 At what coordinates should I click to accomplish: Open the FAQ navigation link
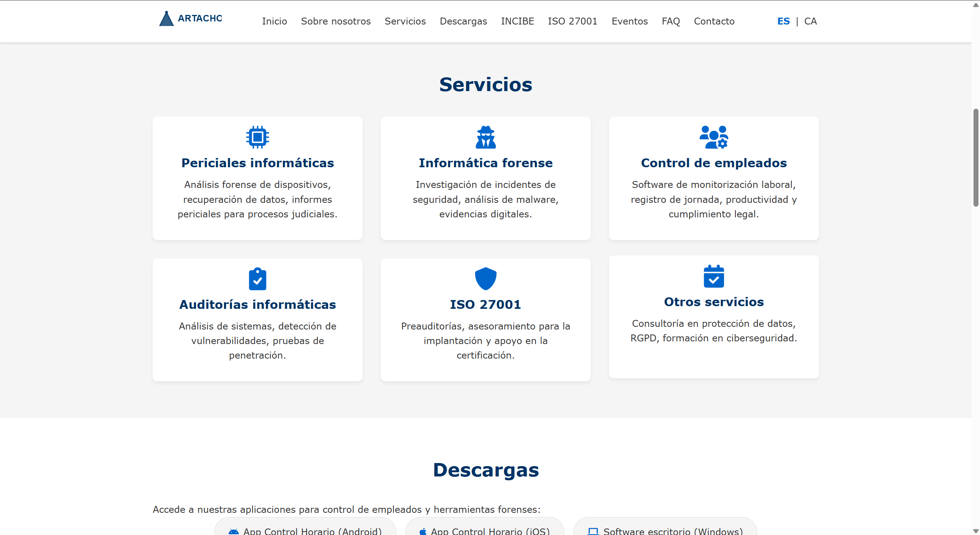tap(671, 21)
